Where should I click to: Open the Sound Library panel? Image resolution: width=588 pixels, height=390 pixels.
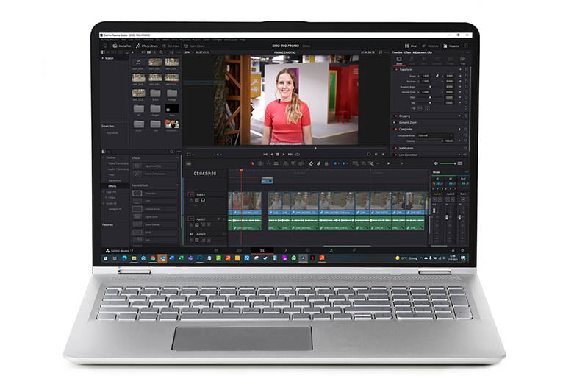tap(194, 46)
